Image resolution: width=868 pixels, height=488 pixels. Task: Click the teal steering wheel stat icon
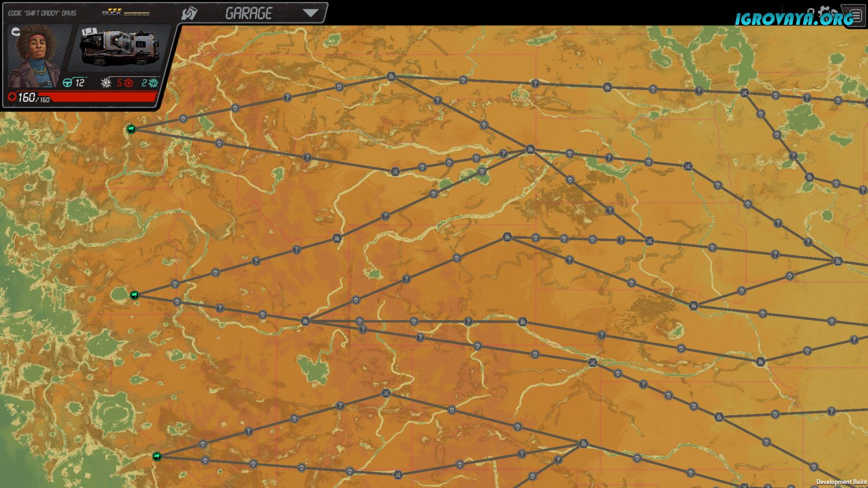point(68,83)
